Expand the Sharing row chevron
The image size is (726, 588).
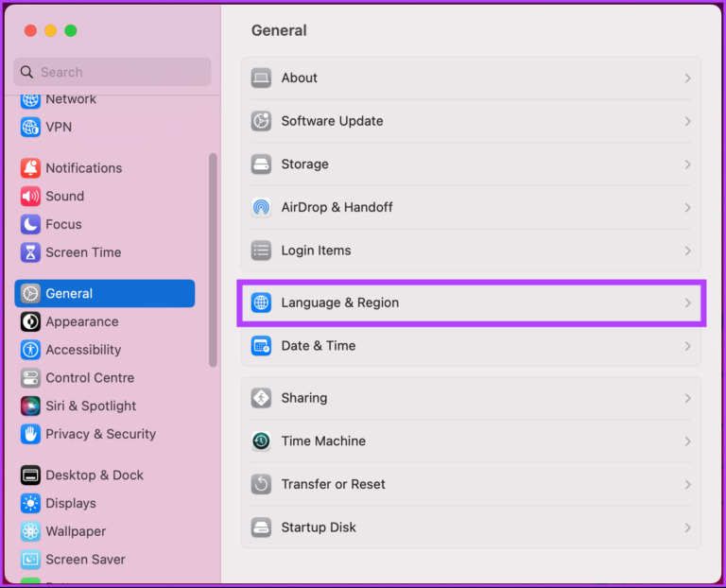(x=687, y=398)
